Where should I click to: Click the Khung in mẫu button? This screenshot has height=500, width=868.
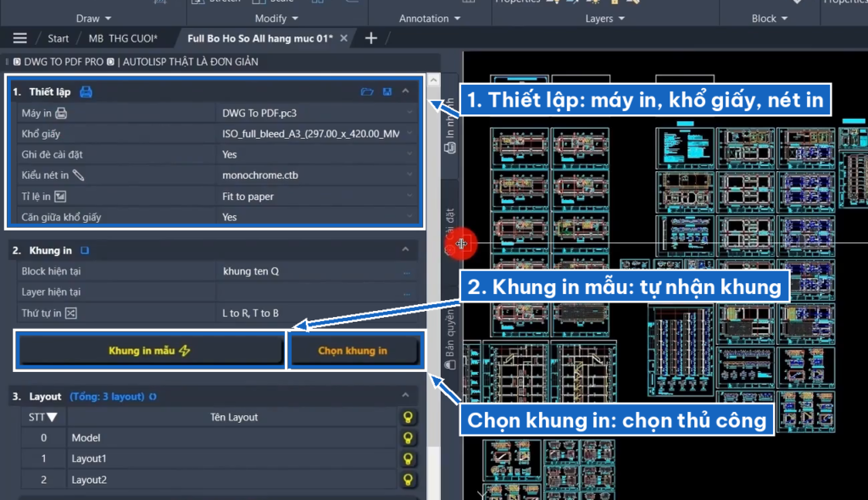pos(149,351)
